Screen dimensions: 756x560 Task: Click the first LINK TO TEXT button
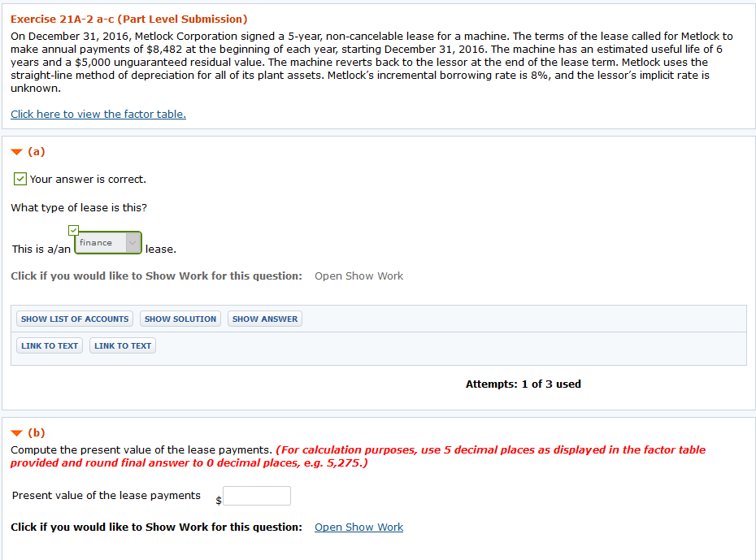point(49,345)
